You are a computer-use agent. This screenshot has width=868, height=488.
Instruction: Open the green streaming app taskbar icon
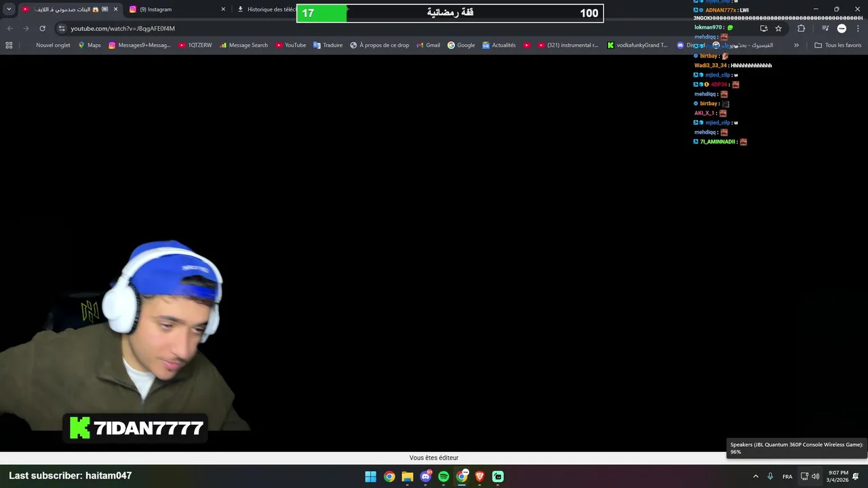(x=498, y=476)
